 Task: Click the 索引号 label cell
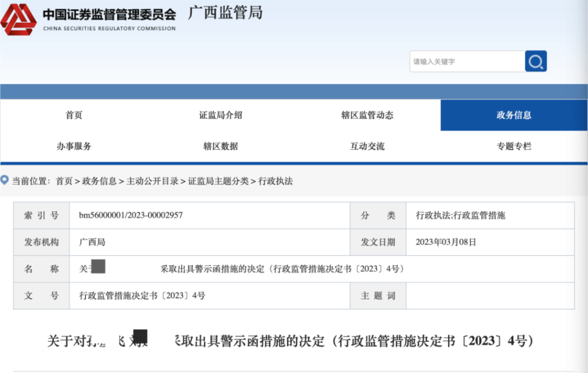pyautogui.click(x=41, y=215)
